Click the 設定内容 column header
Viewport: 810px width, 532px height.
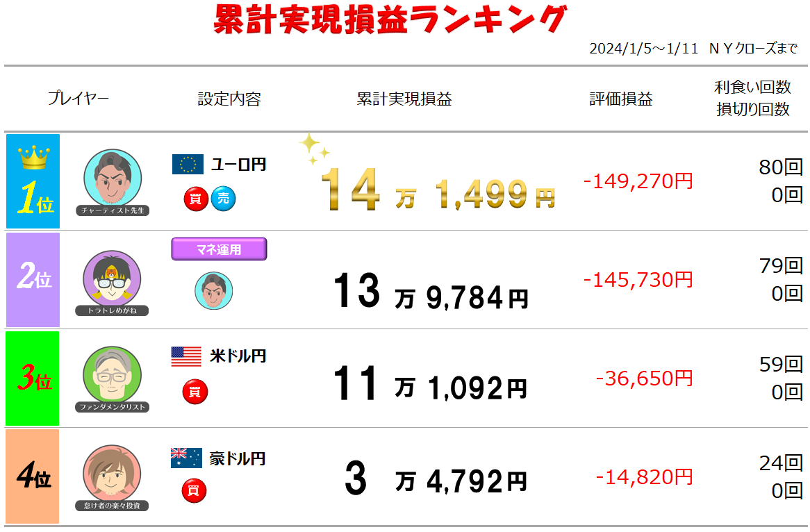(x=229, y=99)
